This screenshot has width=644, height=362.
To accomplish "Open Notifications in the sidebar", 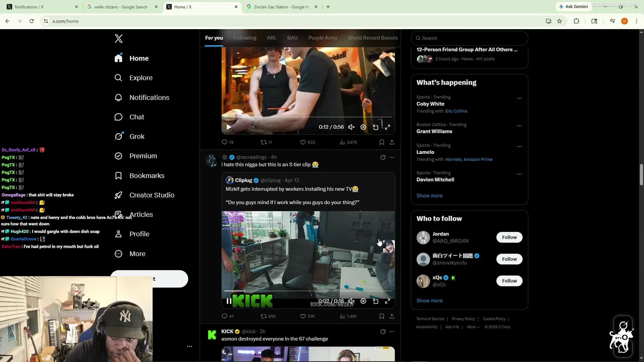I will coord(142,98).
